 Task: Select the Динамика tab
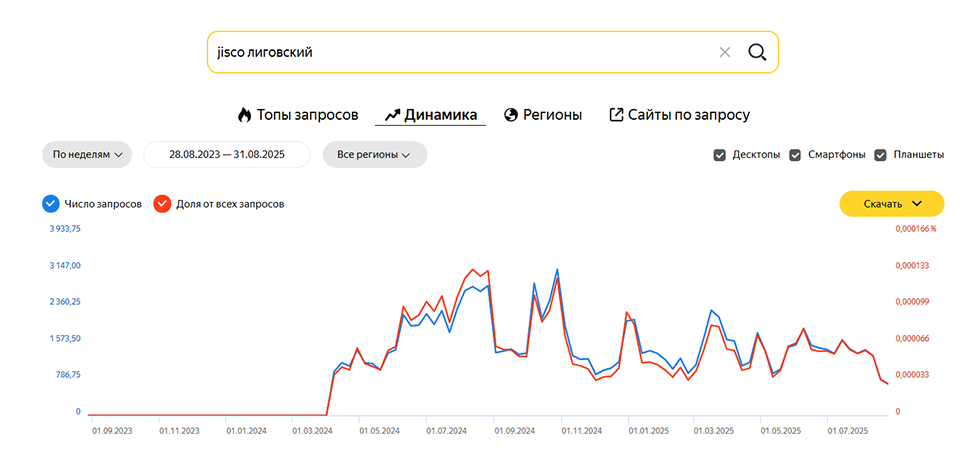[430, 115]
